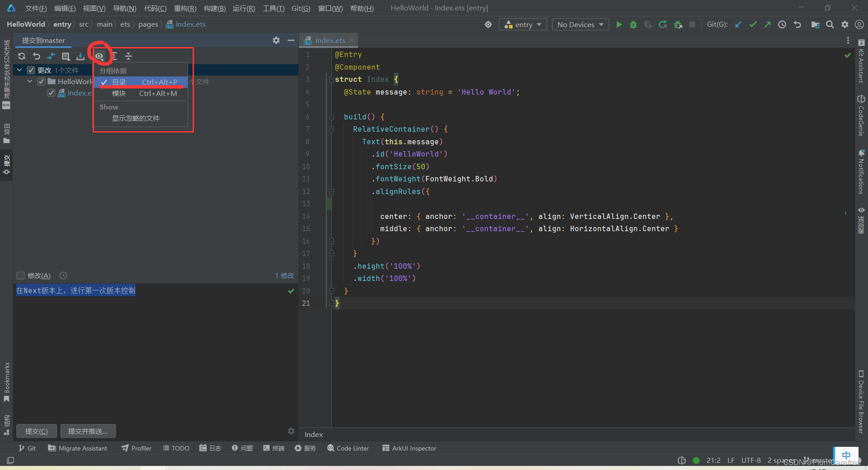Open Git history clock icon
Screen dimensions: 868x470
782,24
